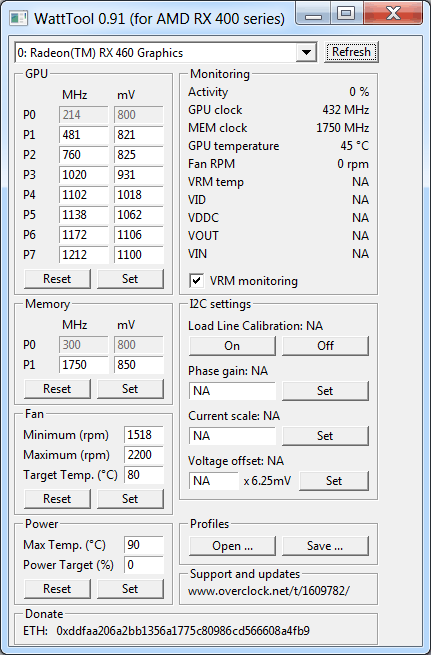Viewport: 431px width, 655px height.
Task: Focus the GPU P6 MHz field showing 1172
Action: (x=83, y=235)
